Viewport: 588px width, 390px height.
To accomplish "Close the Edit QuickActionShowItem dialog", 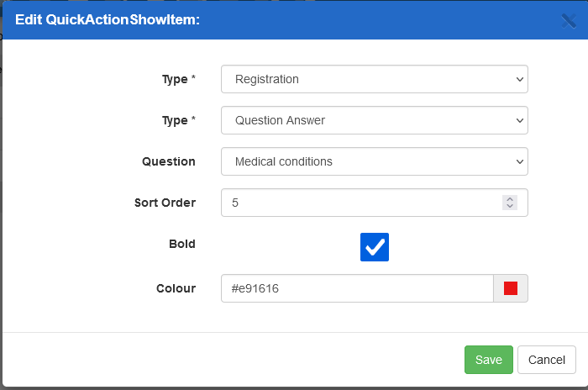I will [569, 21].
